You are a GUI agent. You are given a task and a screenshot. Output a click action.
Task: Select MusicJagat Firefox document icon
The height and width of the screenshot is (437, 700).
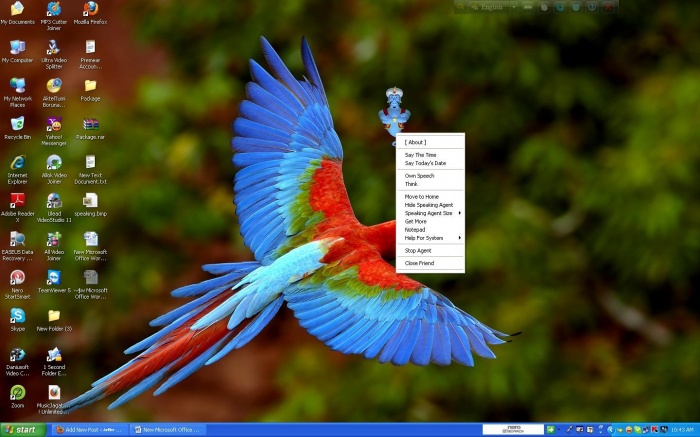point(54,400)
